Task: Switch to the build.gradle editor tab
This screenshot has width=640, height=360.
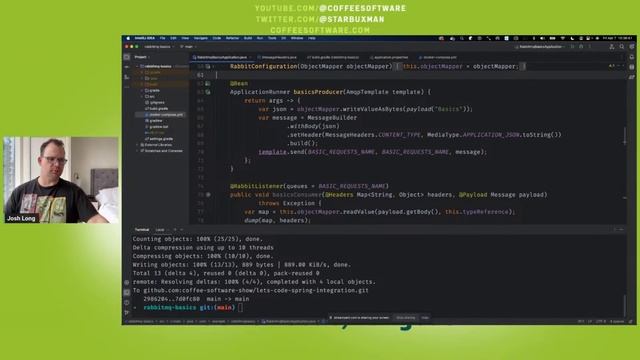Action: pos(334,58)
